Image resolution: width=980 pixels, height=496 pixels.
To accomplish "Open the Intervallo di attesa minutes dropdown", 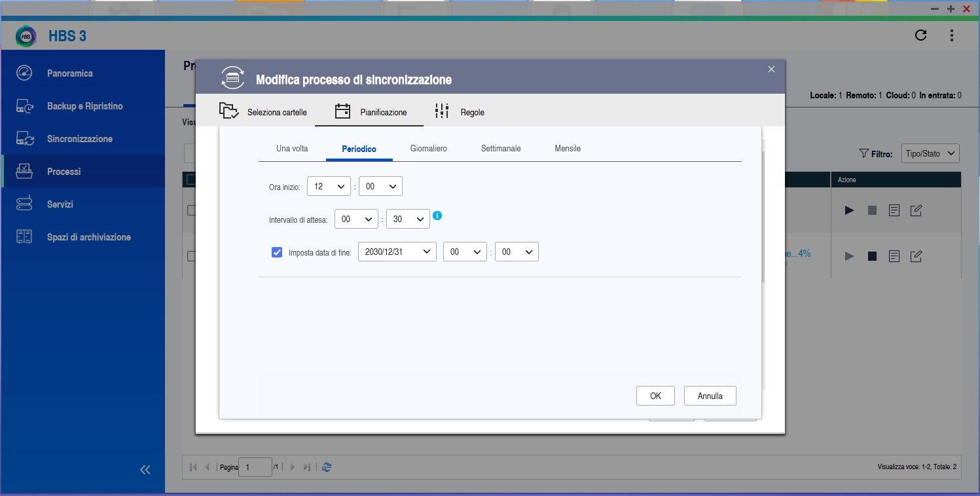I will 408,219.
